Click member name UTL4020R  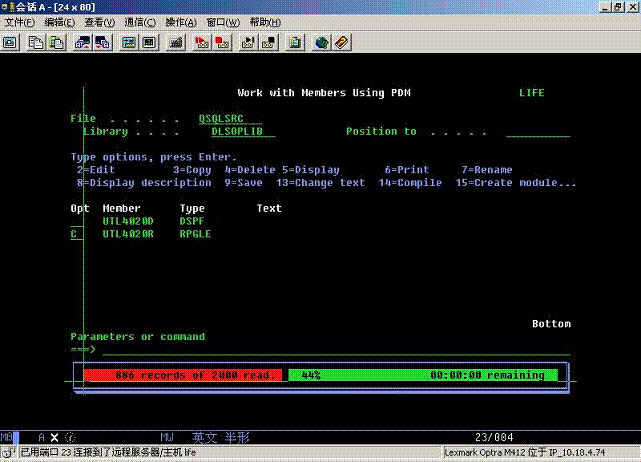128,234
